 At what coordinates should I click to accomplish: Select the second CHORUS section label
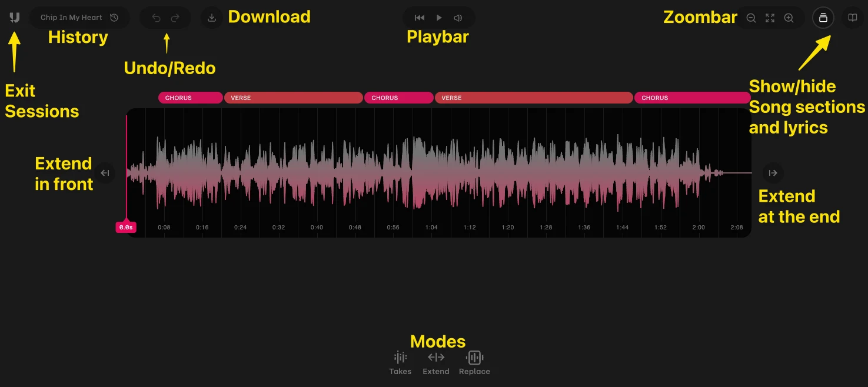coord(399,98)
